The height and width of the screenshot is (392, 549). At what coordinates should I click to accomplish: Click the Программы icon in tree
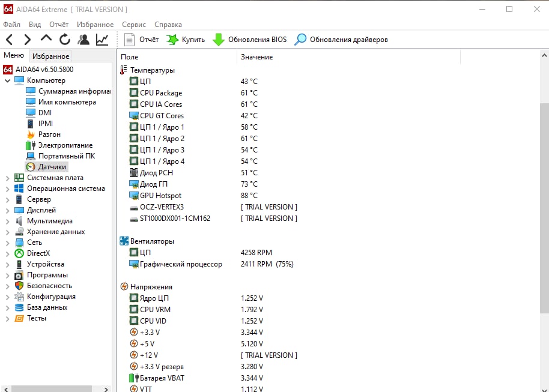pyautogui.click(x=19, y=275)
